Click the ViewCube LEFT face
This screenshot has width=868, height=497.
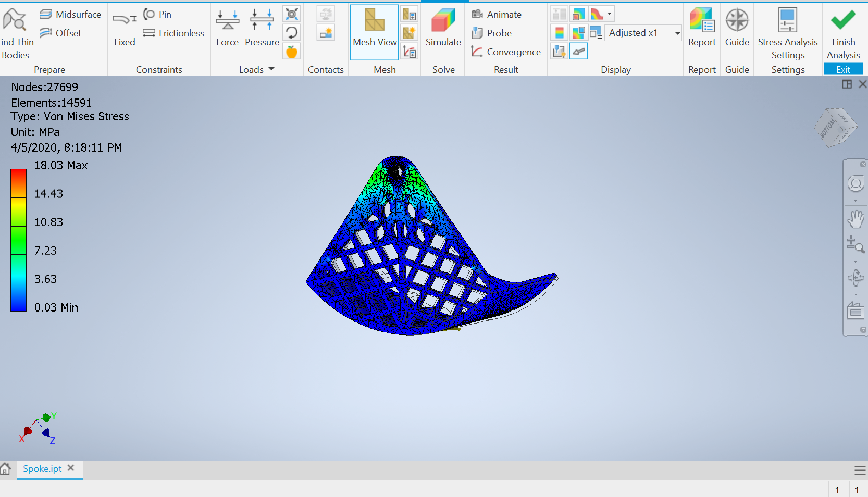coord(842,118)
